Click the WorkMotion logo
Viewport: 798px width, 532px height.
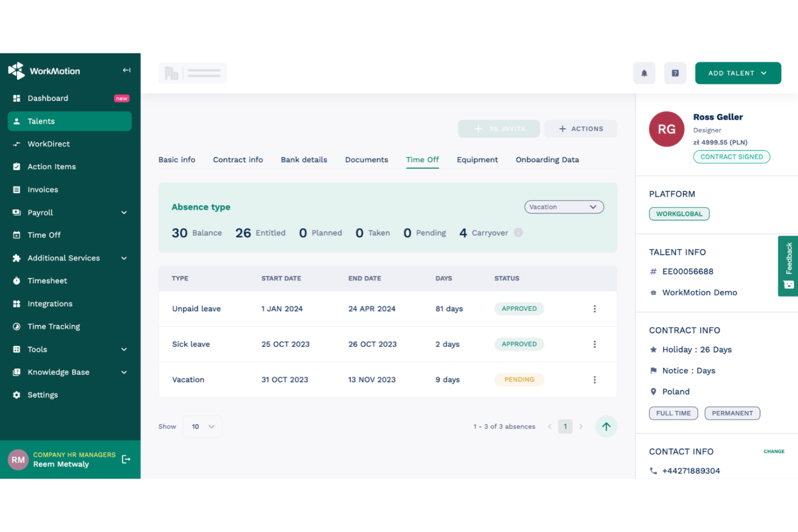coord(44,71)
